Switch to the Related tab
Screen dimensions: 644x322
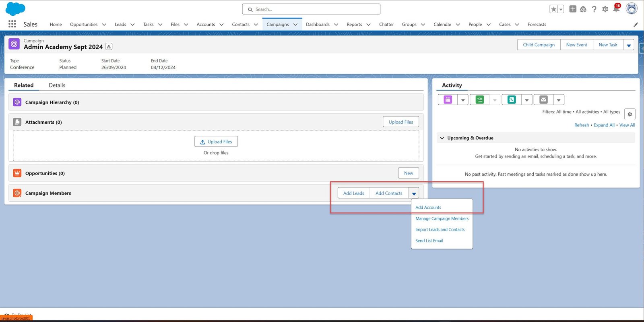click(x=24, y=85)
